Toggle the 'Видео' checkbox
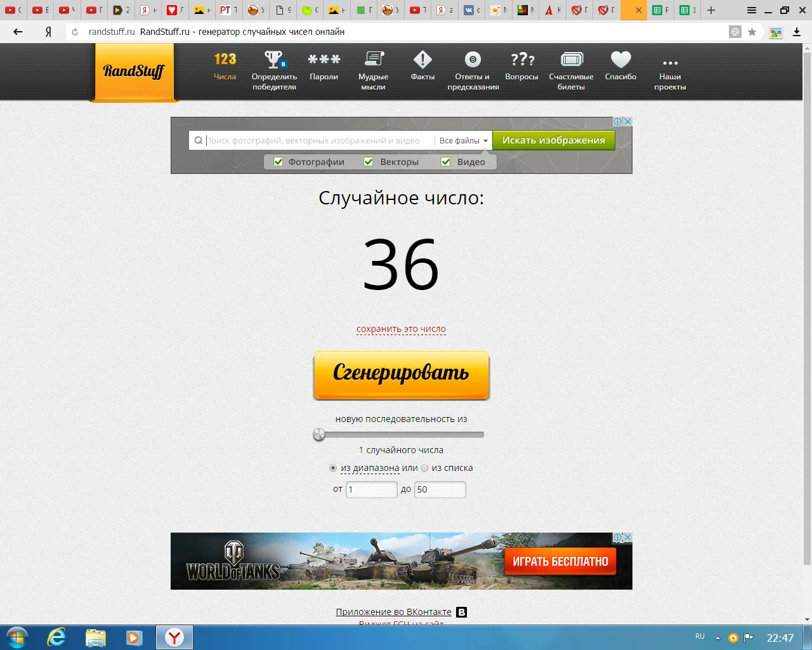This screenshot has width=812, height=650. [446, 162]
